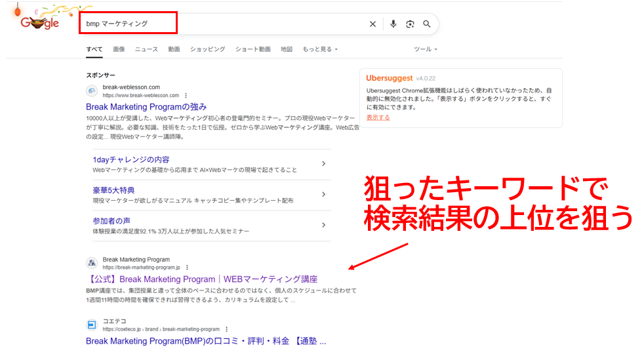Click the コエテコ site favicon
Viewport: 644px width, 360px height.
pos(92,325)
